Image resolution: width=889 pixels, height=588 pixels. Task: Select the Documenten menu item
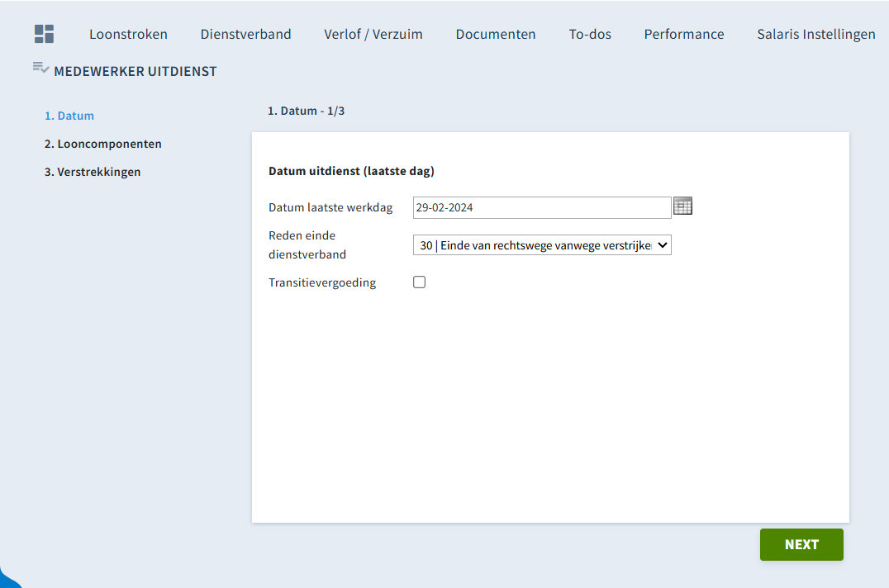click(496, 34)
